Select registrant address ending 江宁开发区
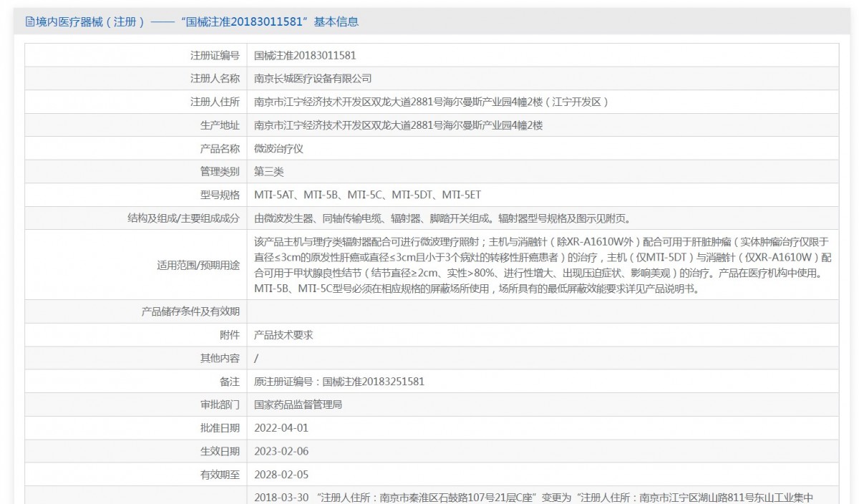The width and height of the screenshot is (859, 504). coord(432,102)
